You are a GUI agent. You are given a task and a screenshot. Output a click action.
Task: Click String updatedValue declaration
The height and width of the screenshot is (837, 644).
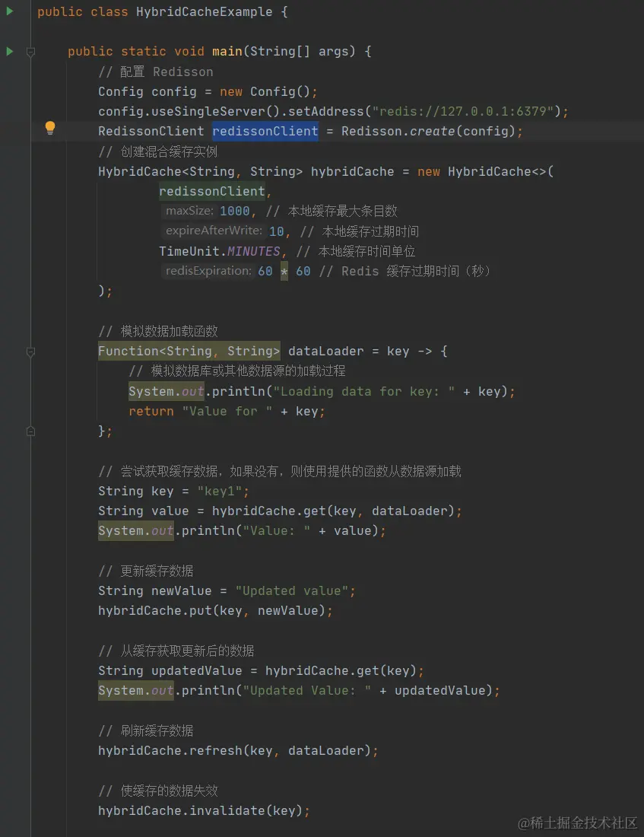tap(170, 670)
